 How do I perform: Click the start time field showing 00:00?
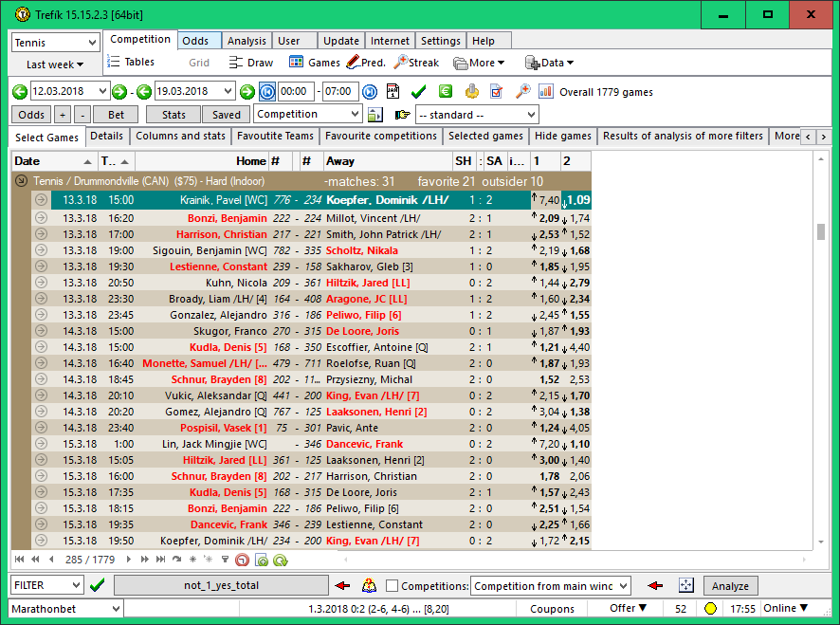tap(296, 92)
